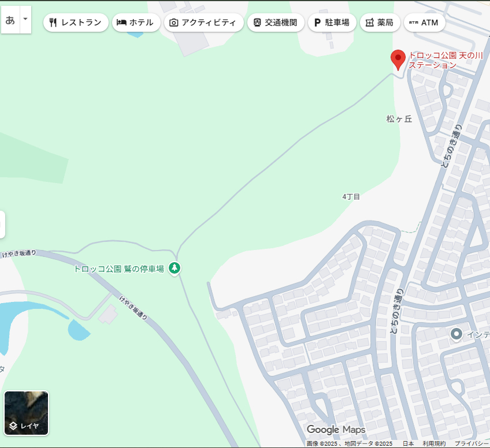Image resolution: width=490 pixels, height=448 pixels.
Task: Open the 利用規約 terms link
Action: click(434, 443)
